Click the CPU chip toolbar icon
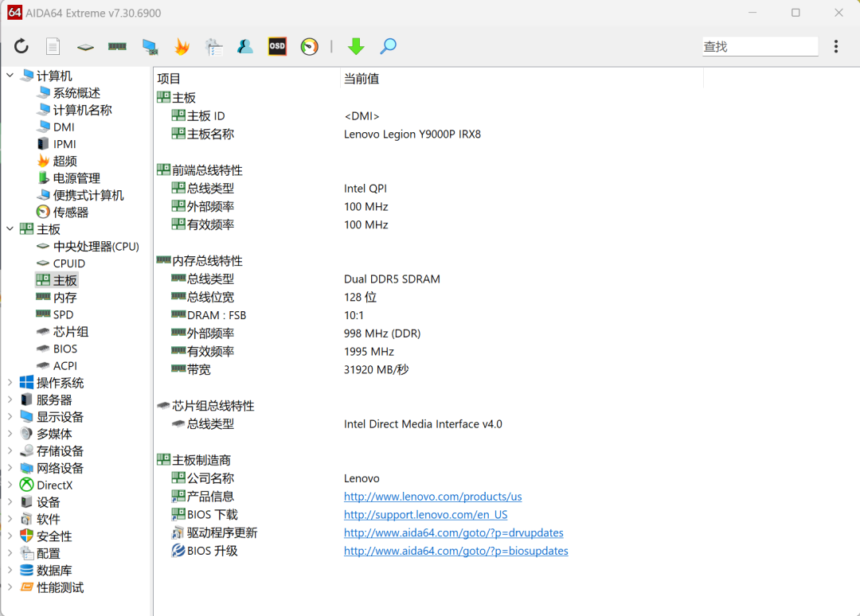The image size is (860, 616). click(x=85, y=47)
